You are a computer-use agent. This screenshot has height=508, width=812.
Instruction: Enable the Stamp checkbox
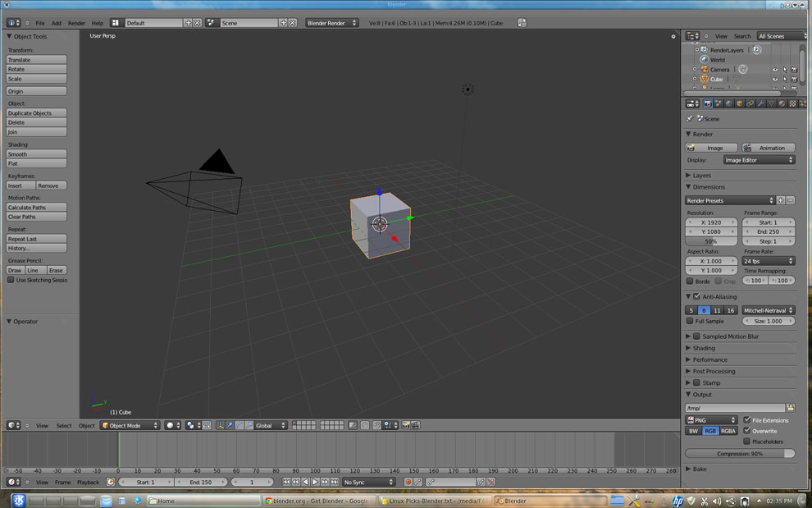pyautogui.click(x=696, y=382)
